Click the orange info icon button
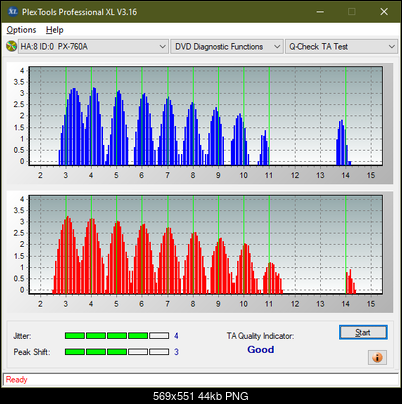 pyautogui.click(x=377, y=357)
